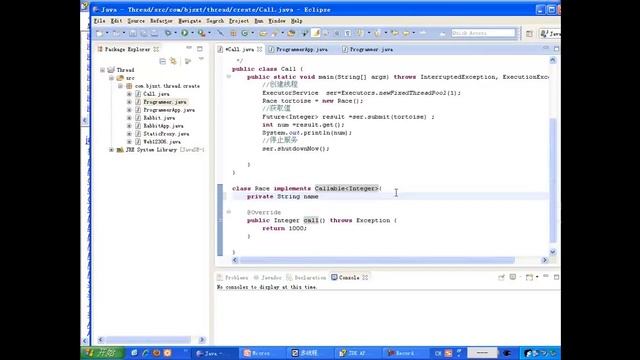This screenshot has height=360, width=640.
Task: Click the Open Type toolbar icon
Action: (263, 33)
